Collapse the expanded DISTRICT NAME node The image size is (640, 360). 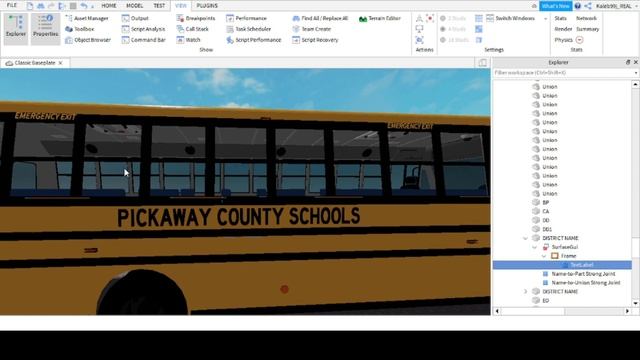(x=525, y=238)
